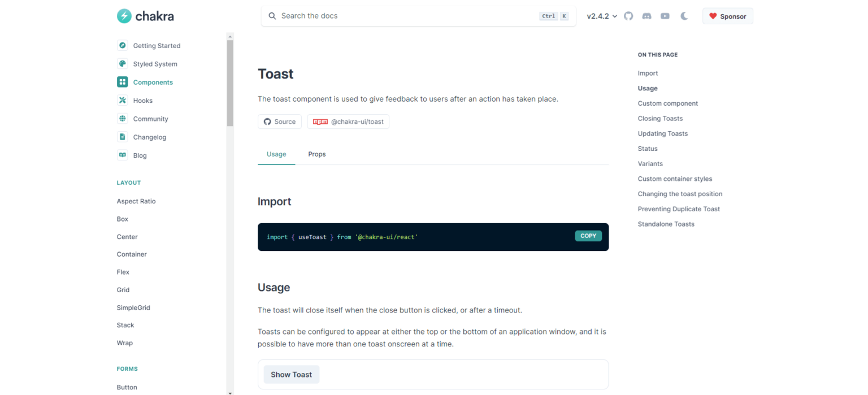Switch to the Props tab
Image resolution: width=868 pixels, height=395 pixels.
(317, 154)
